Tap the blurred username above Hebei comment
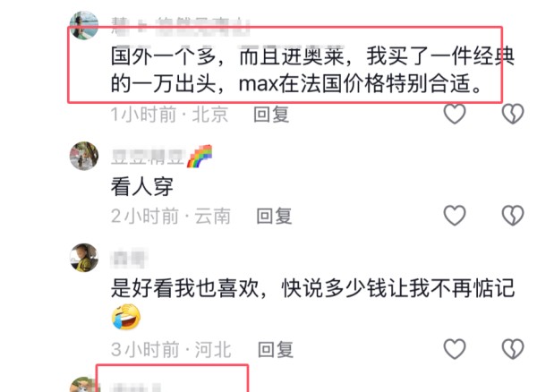 pos(130,260)
